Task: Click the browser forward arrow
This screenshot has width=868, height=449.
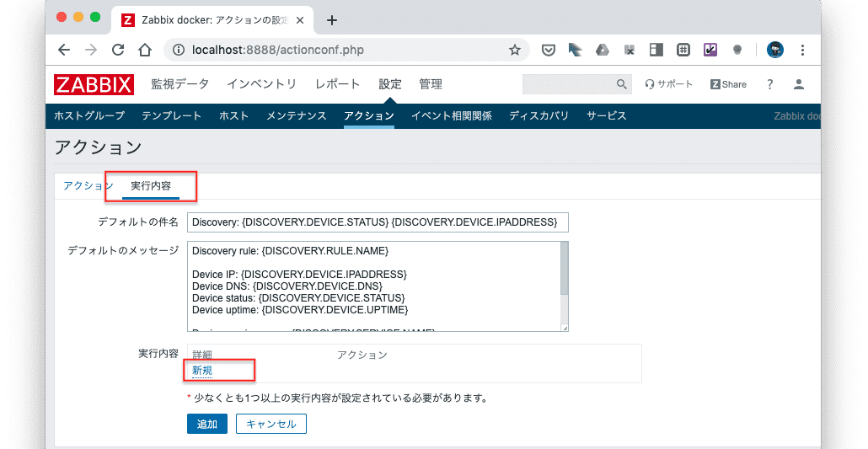Action: click(91, 50)
